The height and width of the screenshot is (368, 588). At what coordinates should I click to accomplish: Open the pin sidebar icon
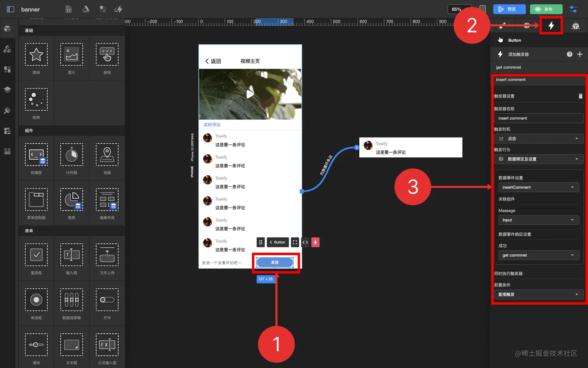(7, 111)
